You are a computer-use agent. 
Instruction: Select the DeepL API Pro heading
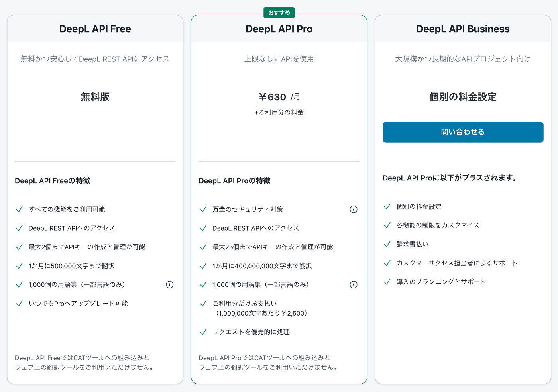point(279,29)
